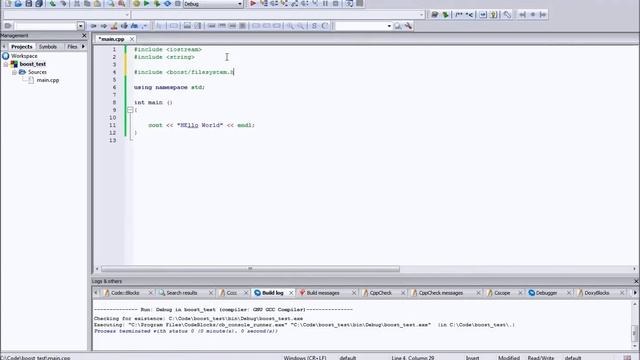Click the Build and run icon
640x360 pixels.
tap(157, 3)
